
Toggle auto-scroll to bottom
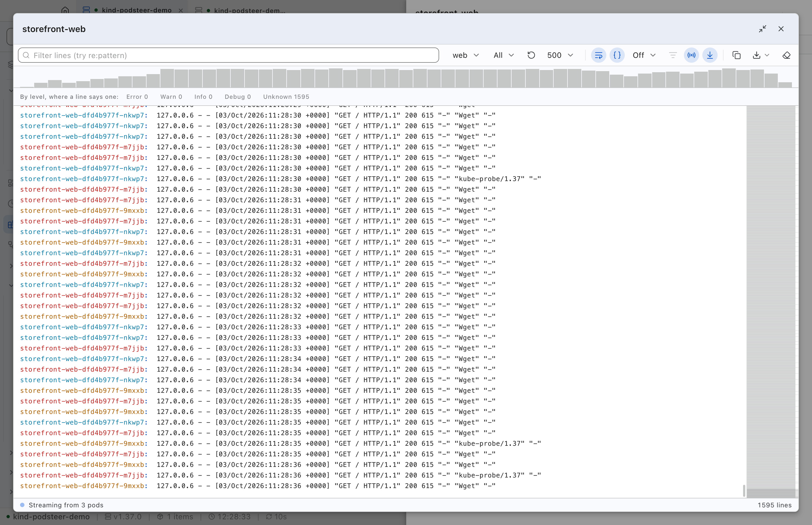coord(710,55)
